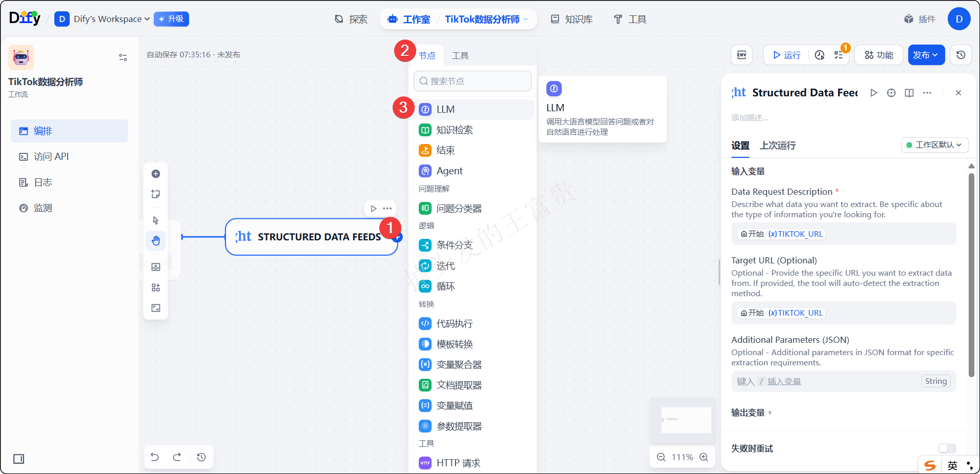Add a 变量赋值 variable assigner node
The image size is (980, 474).
coord(474,405)
